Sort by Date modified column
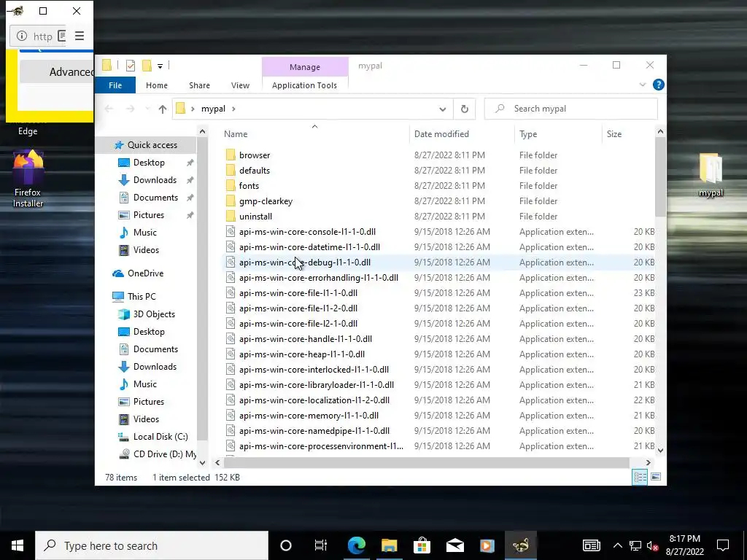 [462, 134]
